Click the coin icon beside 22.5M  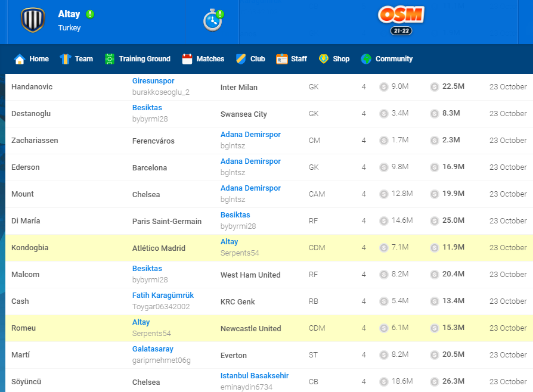(x=435, y=87)
